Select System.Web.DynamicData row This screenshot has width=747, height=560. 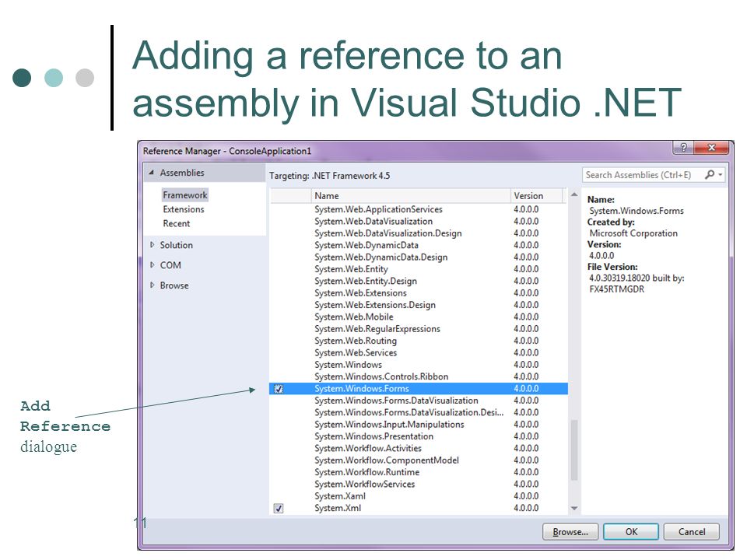[419, 245]
